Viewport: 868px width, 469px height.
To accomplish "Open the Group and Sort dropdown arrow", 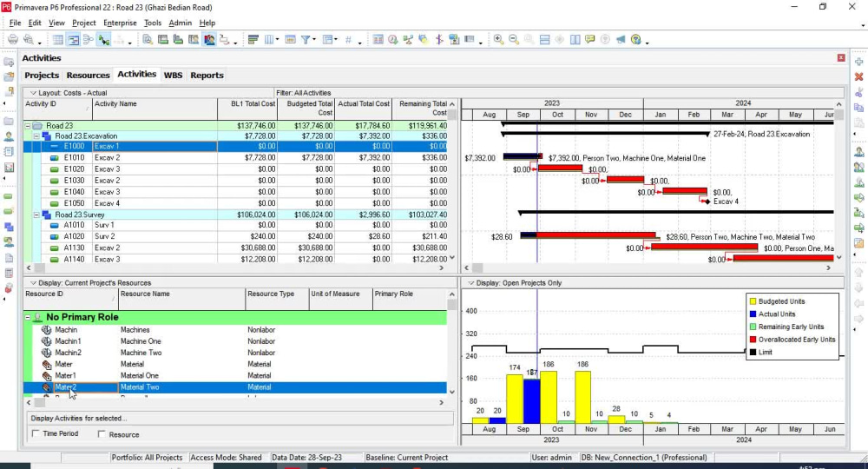I will (x=336, y=40).
